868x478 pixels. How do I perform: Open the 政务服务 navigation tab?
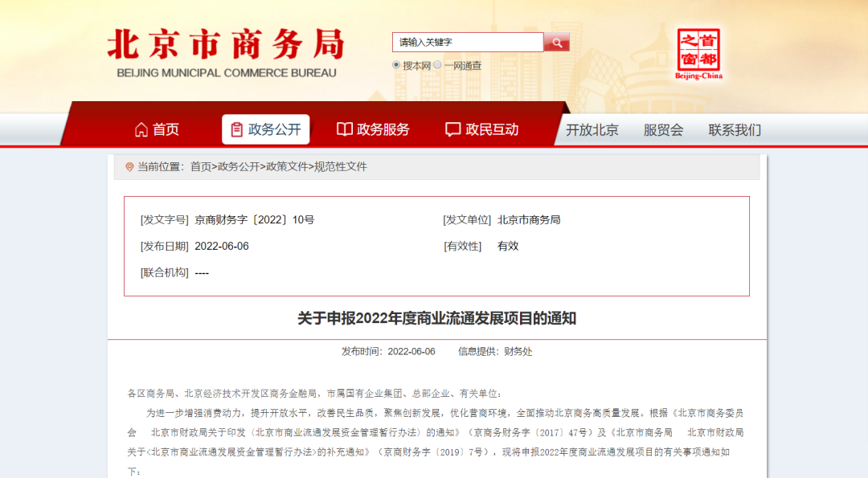coord(373,129)
